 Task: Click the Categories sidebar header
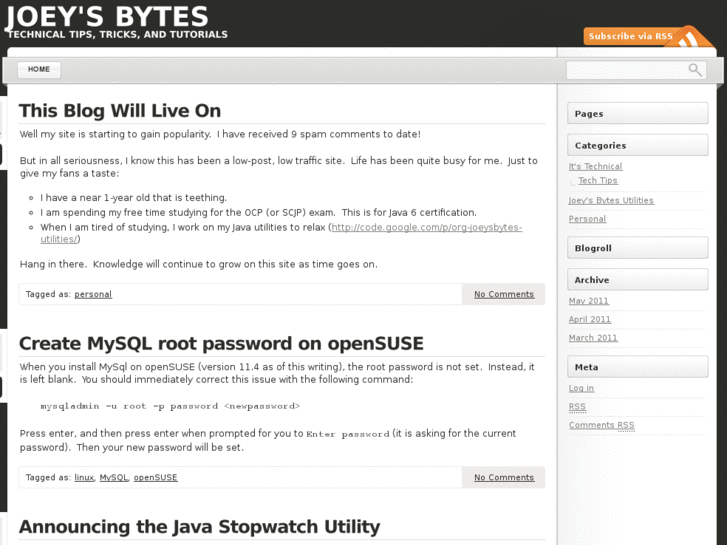638,146
